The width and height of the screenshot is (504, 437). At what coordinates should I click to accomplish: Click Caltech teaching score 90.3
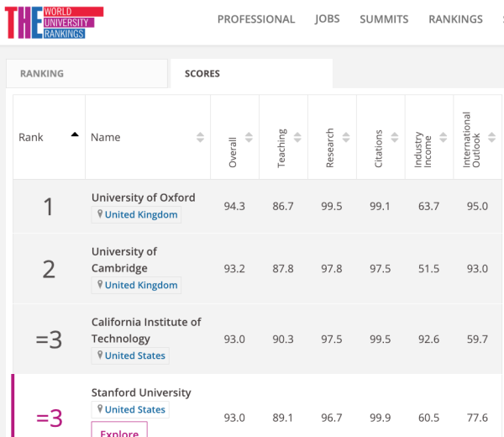point(283,340)
